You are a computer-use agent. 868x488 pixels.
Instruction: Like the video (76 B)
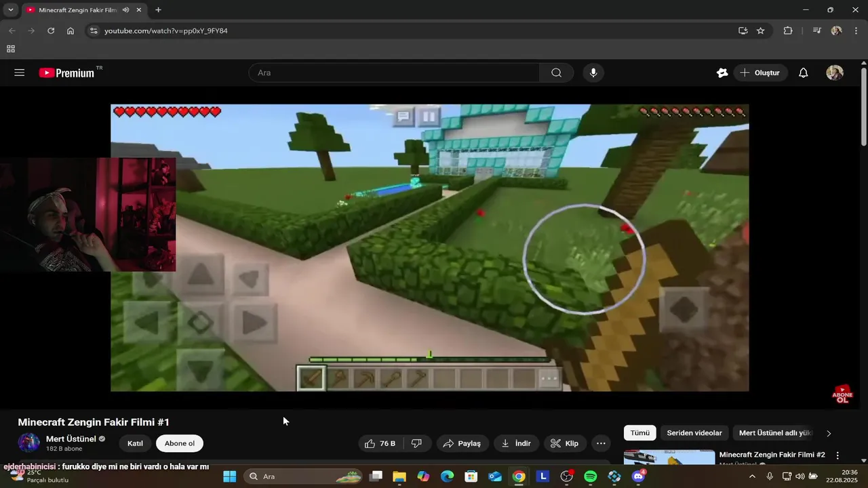[x=380, y=443]
